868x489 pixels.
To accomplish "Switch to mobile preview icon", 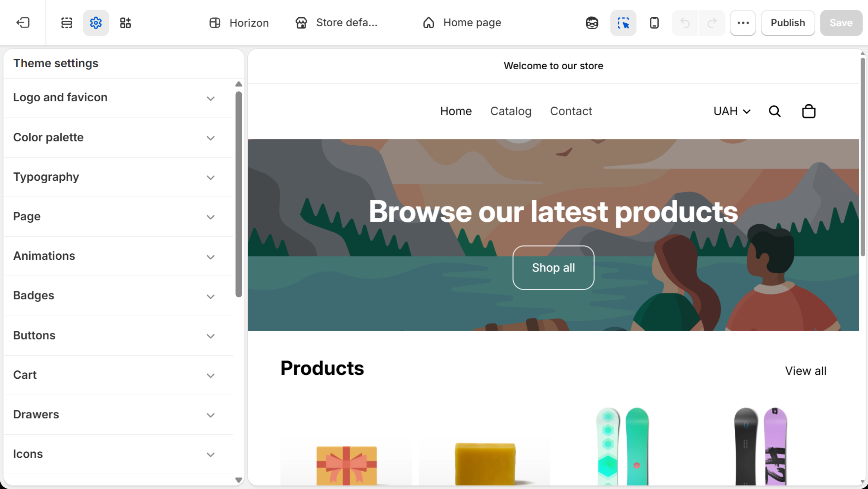I will (654, 23).
